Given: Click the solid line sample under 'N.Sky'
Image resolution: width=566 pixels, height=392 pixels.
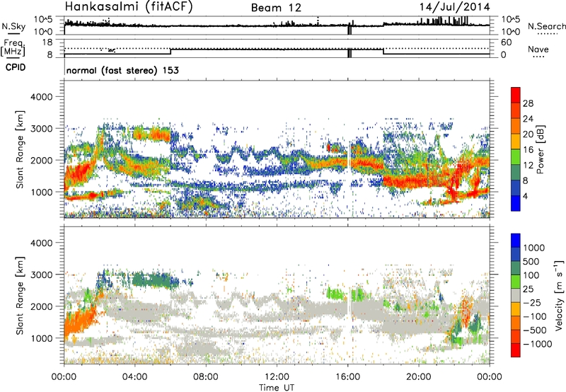Looking at the screenshot, I should coord(13,33).
